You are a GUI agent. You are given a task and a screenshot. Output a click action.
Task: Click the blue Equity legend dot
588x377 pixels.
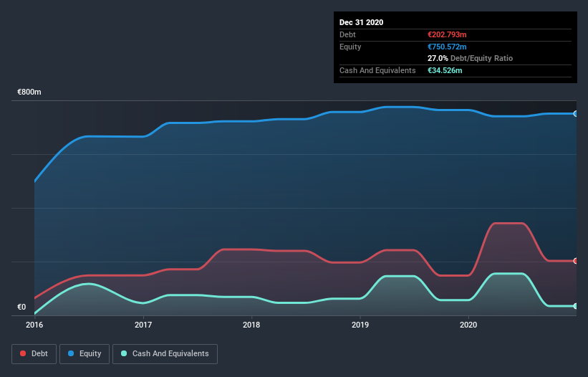click(x=71, y=353)
